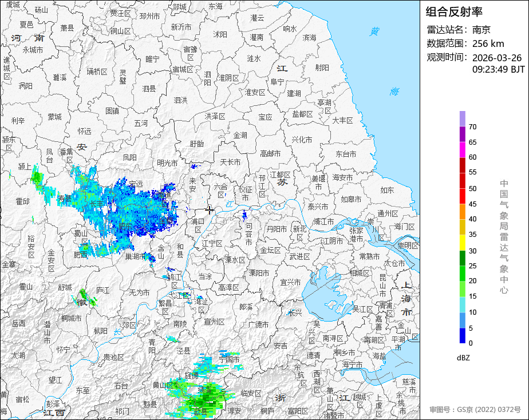Click the '无为市' map label

coord(139,292)
